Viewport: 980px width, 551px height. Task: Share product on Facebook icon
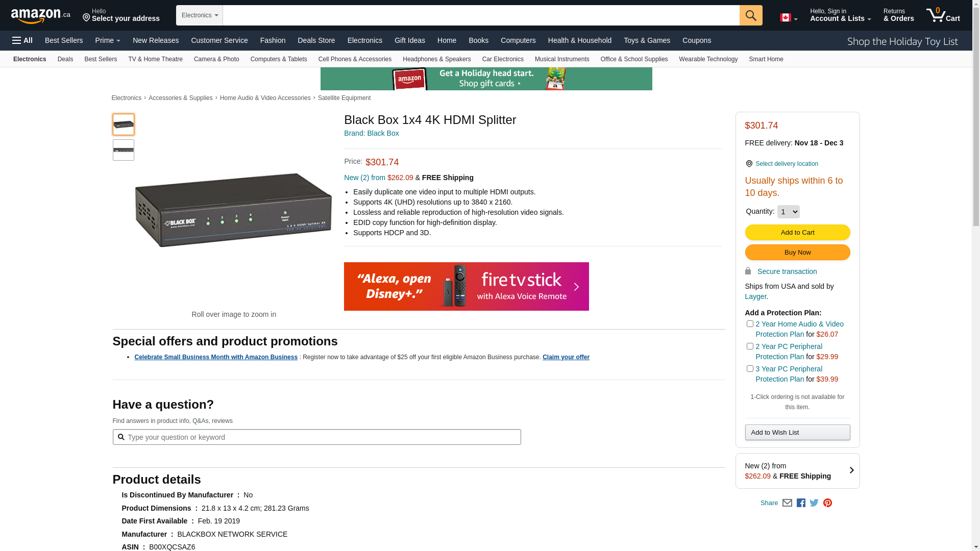pos(801,503)
